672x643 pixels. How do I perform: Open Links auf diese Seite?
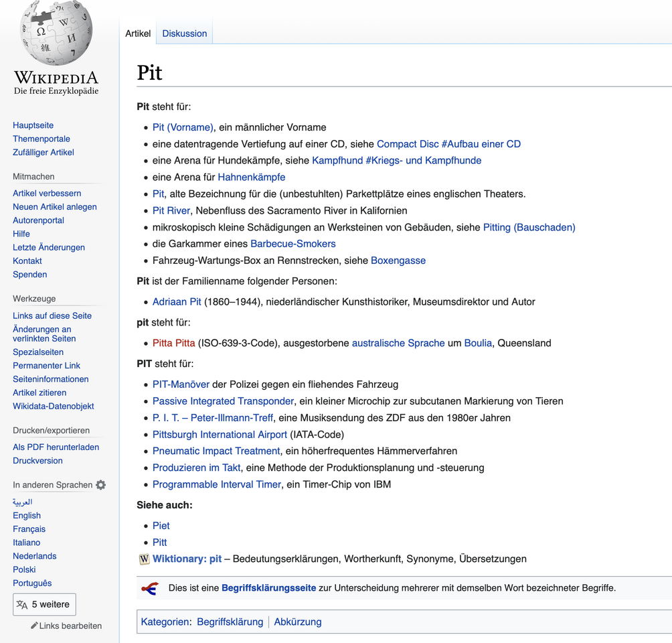coord(52,315)
